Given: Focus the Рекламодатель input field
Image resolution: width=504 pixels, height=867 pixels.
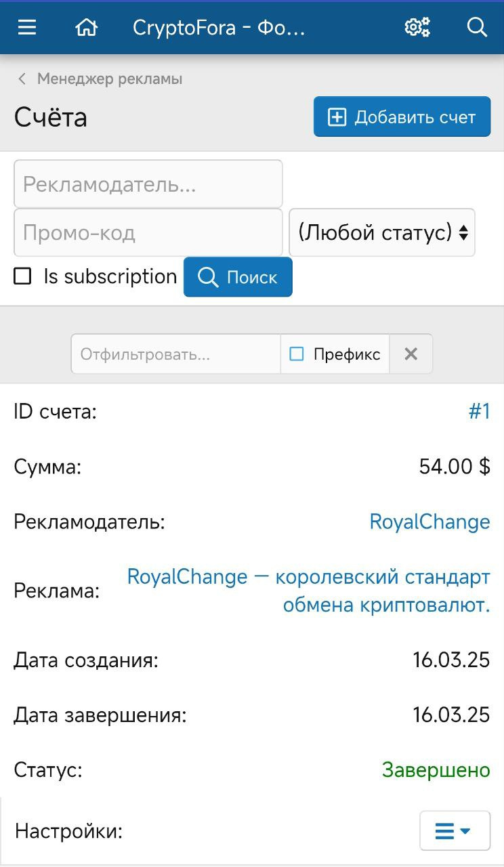Looking at the screenshot, I should (148, 184).
